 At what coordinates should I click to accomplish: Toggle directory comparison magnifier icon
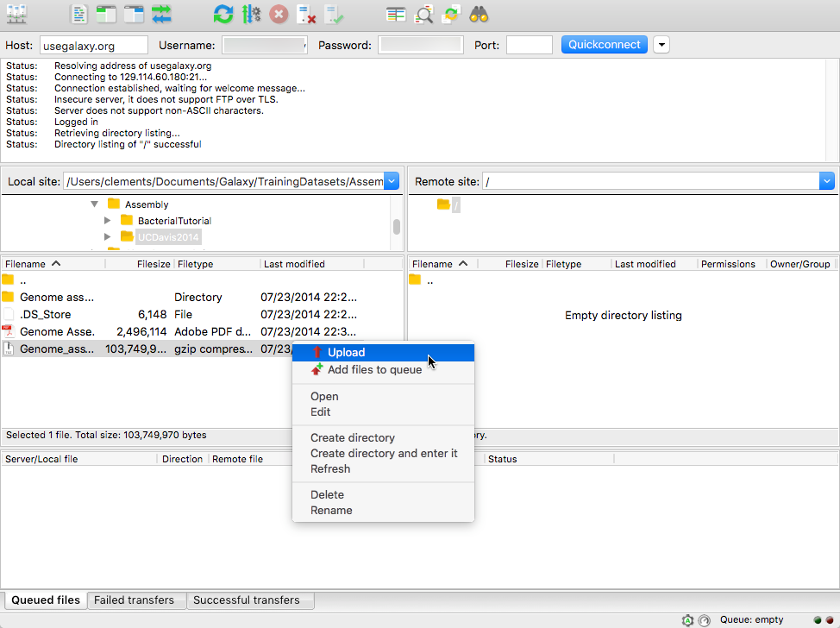point(423,15)
